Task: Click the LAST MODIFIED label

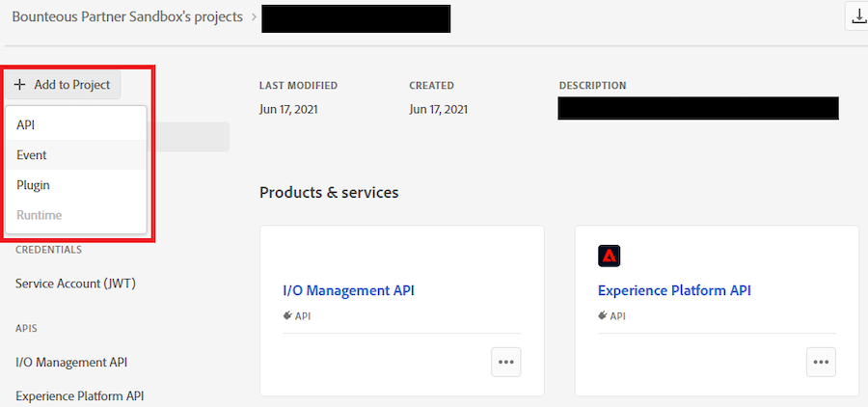Action: 298,86
